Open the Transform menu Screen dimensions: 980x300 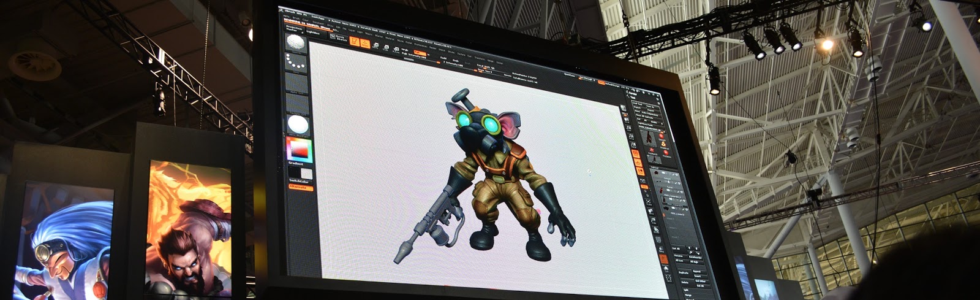tap(479, 58)
